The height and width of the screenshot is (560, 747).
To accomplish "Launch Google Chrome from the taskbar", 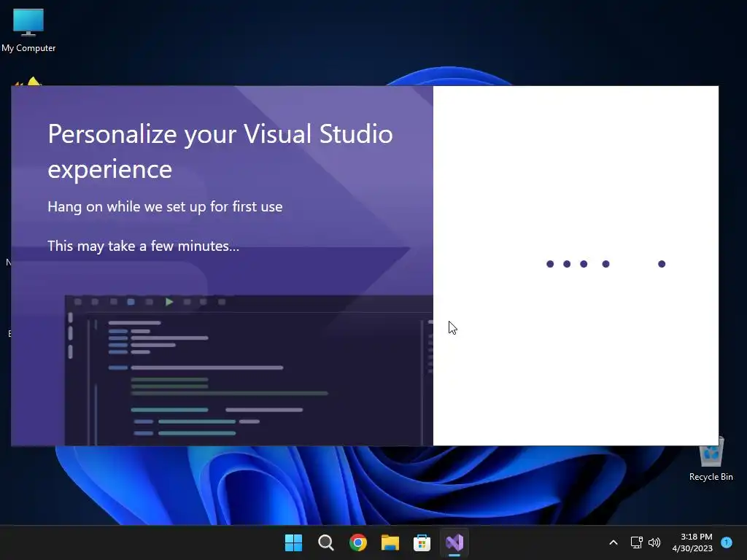I will pos(357,542).
